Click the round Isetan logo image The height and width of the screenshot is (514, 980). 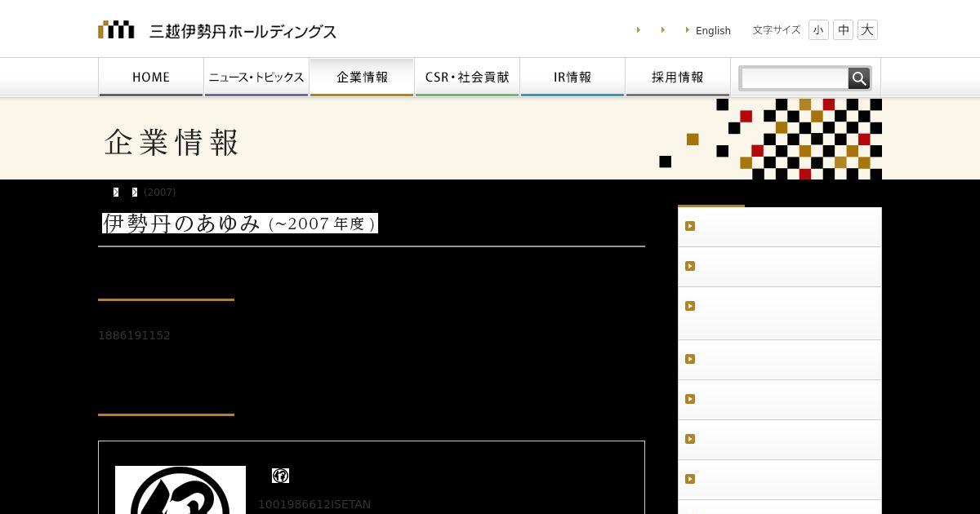180,490
